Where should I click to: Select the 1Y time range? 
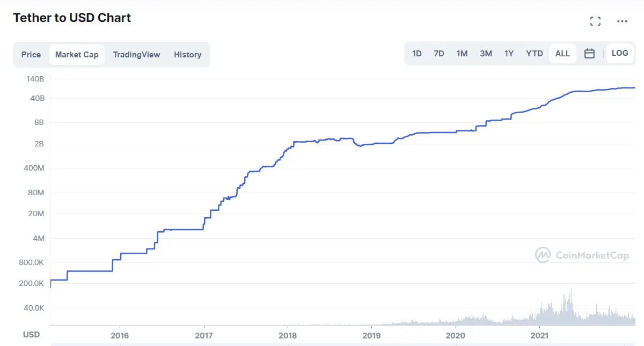(x=509, y=54)
